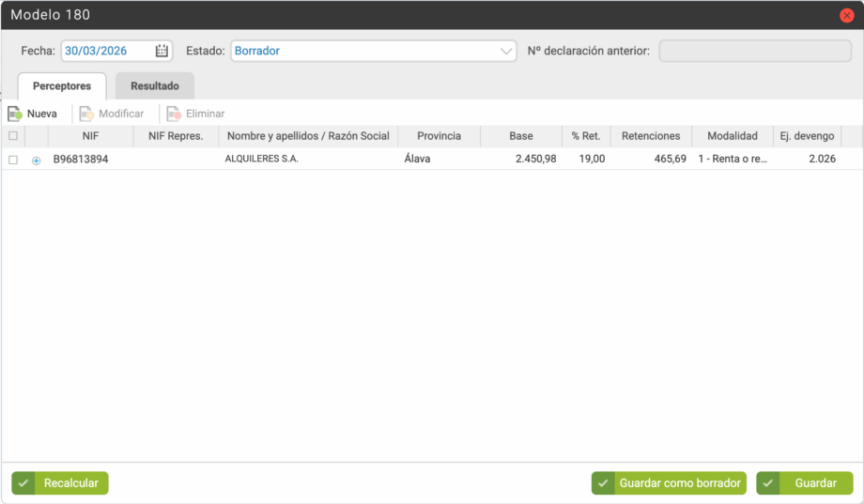Sort by the Base column header
The height and width of the screenshot is (504, 864).
point(520,136)
